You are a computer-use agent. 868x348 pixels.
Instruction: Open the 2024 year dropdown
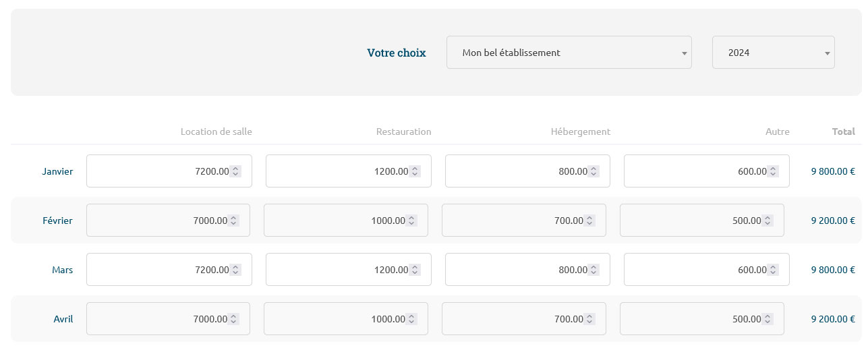[773, 53]
